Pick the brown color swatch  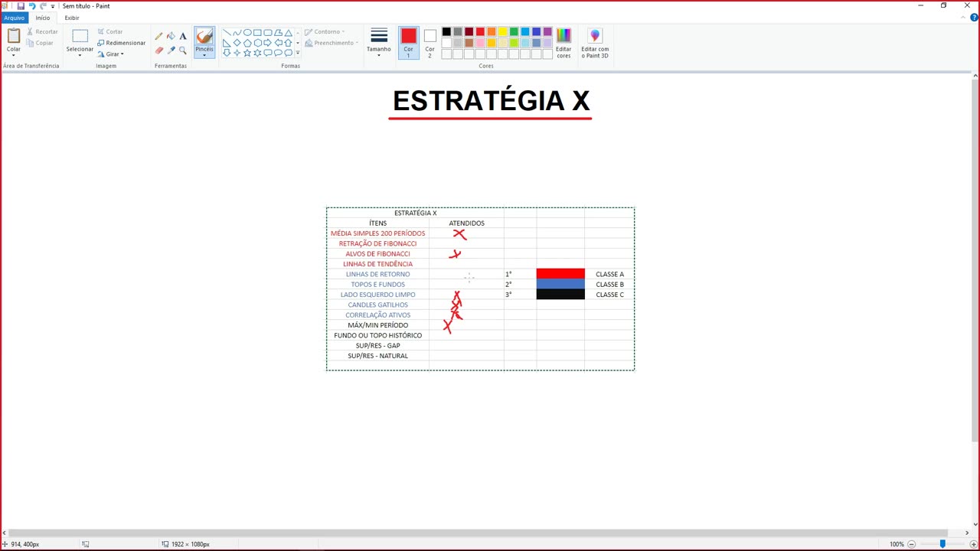click(x=469, y=43)
